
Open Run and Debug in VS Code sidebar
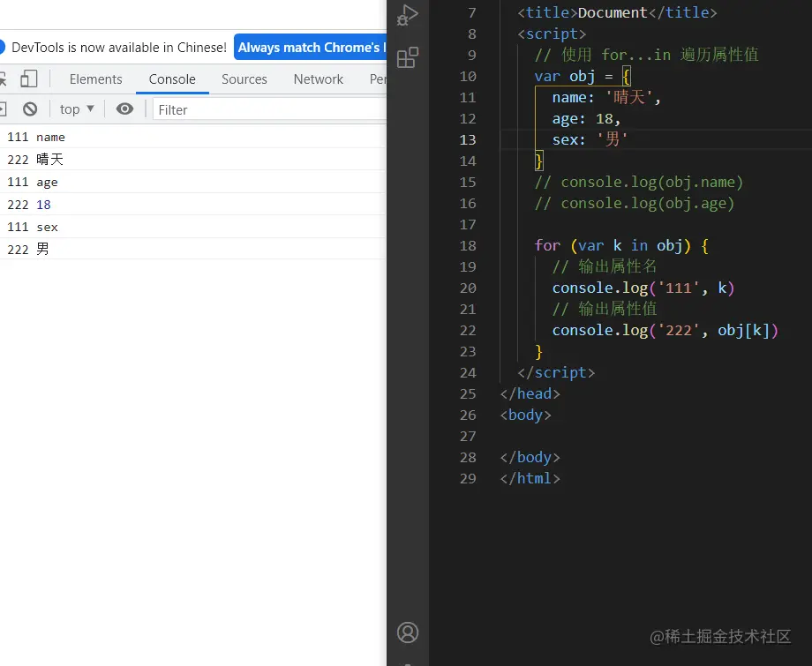pos(408,14)
